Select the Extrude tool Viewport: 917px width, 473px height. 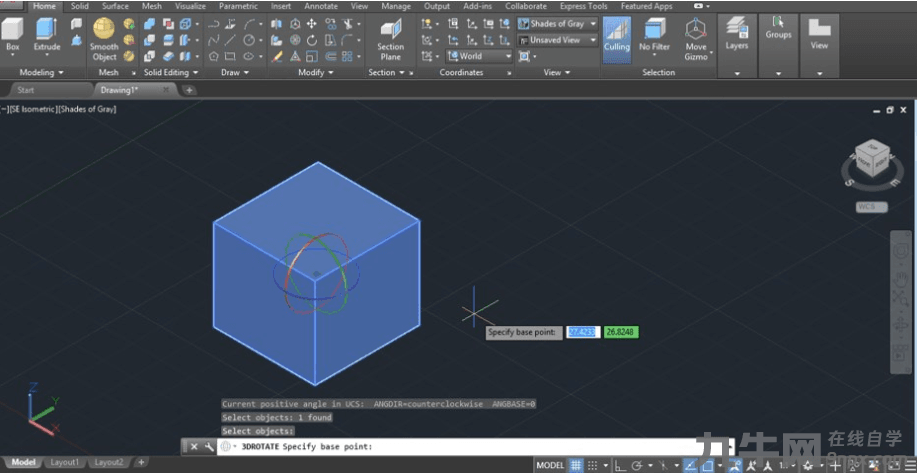pos(47,36)
